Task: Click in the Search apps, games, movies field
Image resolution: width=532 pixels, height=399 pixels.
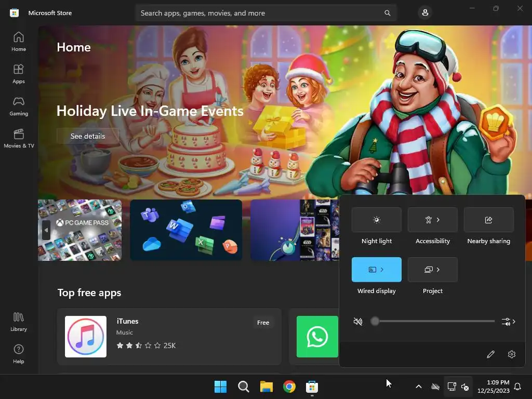Action: tap(265, 13)
